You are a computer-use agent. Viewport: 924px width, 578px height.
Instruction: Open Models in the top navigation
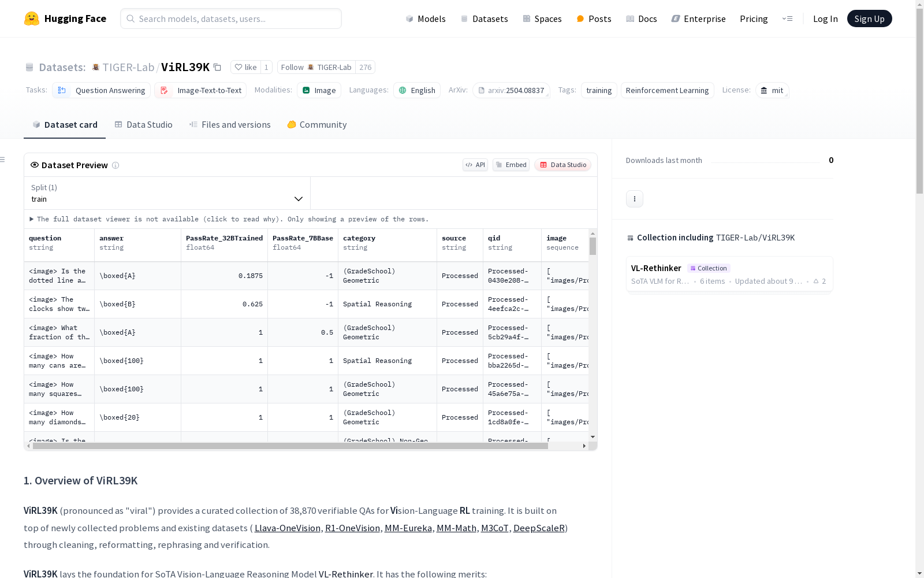pos(426,18)
